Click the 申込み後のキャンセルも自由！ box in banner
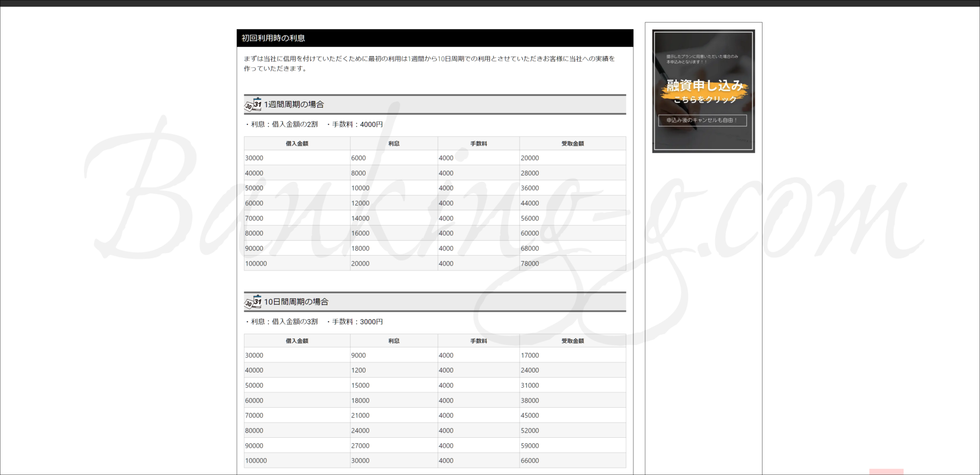This screenshot has height=475, width=980. 702,120
